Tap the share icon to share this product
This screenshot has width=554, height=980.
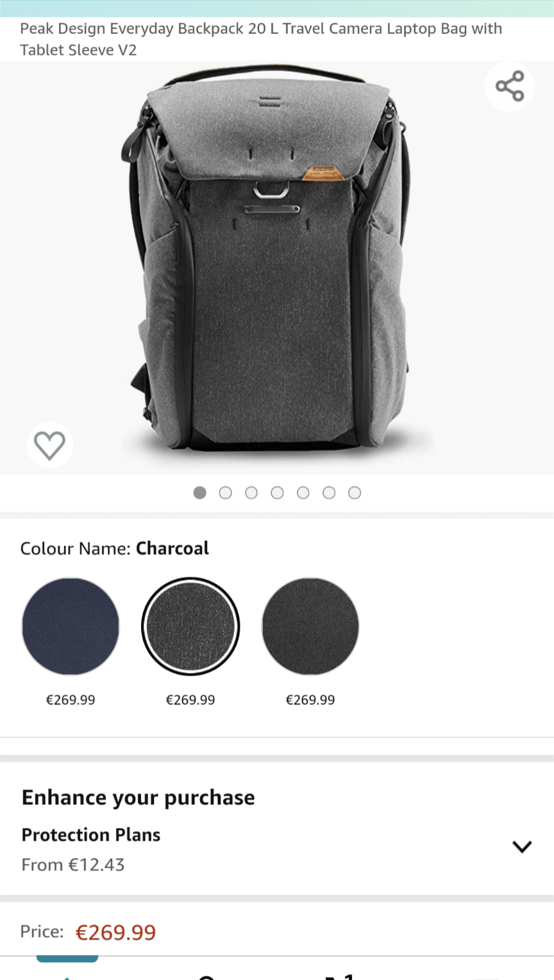pyautogui.click(x=509, y=86)
